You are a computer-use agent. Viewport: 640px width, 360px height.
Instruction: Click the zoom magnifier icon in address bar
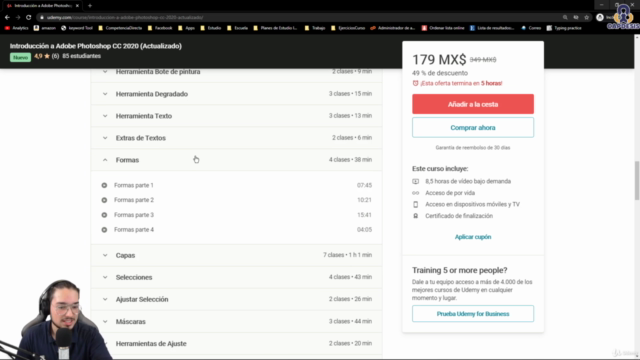click(x=565, y=18)
